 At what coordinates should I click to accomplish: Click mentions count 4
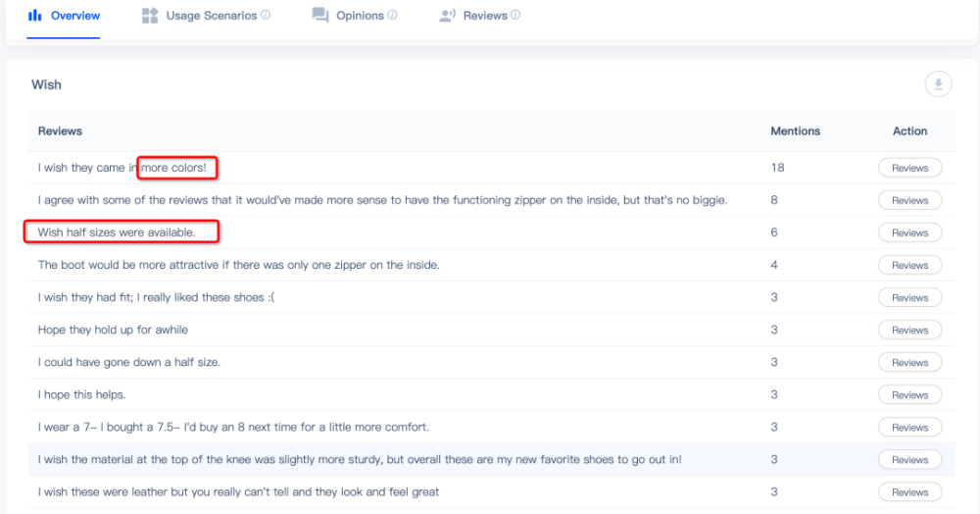774,265
